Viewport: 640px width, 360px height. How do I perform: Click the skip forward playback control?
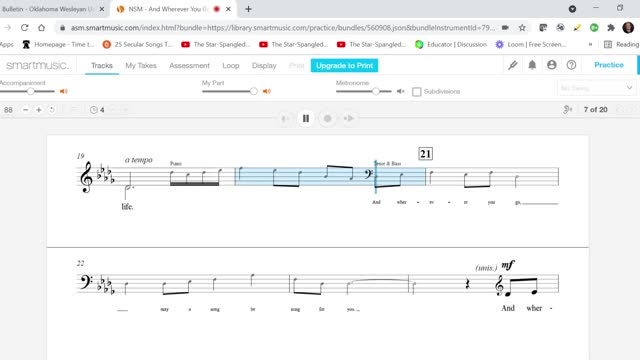349,118
